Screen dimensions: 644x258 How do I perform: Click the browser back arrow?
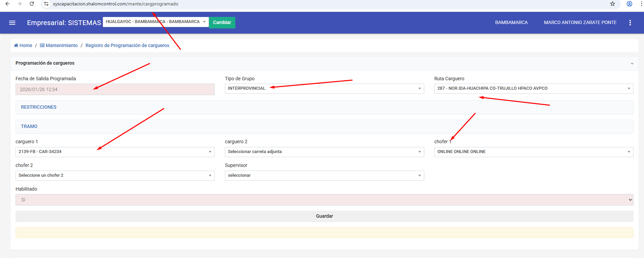[x=7, y=4]
